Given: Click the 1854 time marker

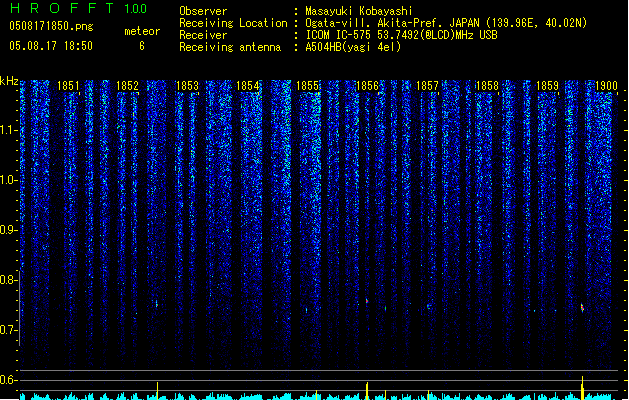Looking at the screenshot, I should click(248, 85).
